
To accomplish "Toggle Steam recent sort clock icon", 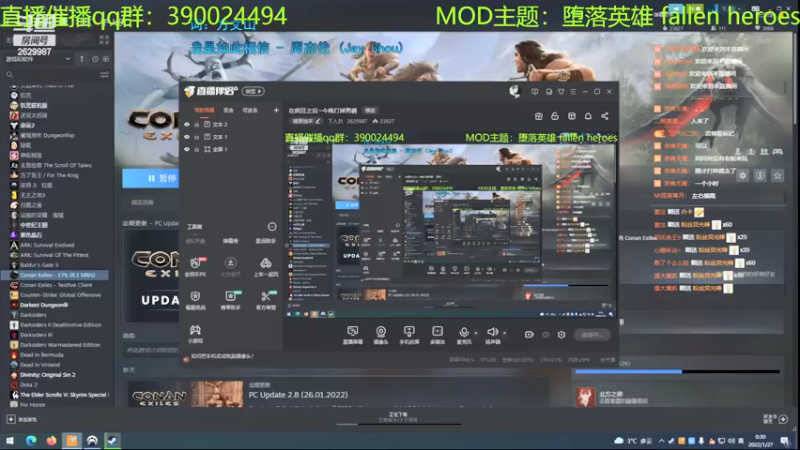I will coord(95,59).
